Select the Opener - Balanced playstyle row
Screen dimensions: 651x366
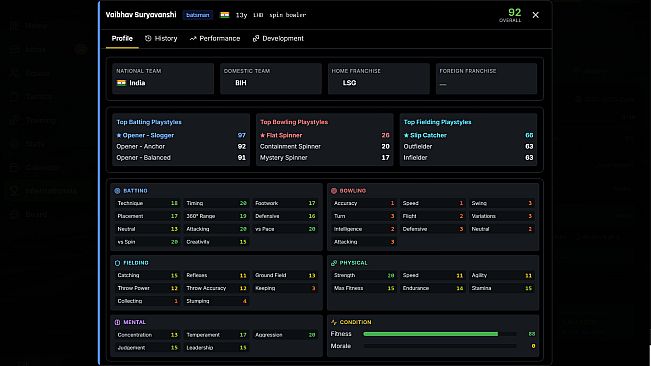coord(181,158)
